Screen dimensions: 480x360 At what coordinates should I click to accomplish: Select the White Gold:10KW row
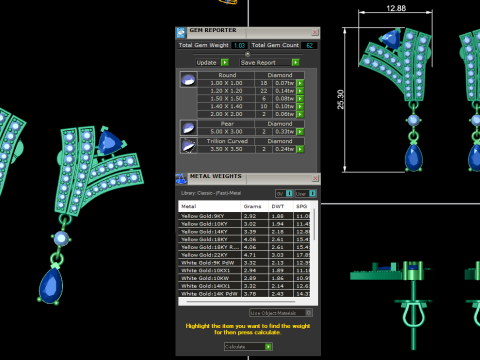point(244,278)
